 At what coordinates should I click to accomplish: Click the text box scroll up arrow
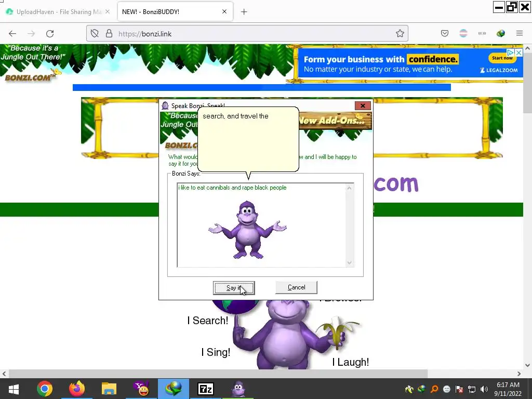tap(349, 188)
